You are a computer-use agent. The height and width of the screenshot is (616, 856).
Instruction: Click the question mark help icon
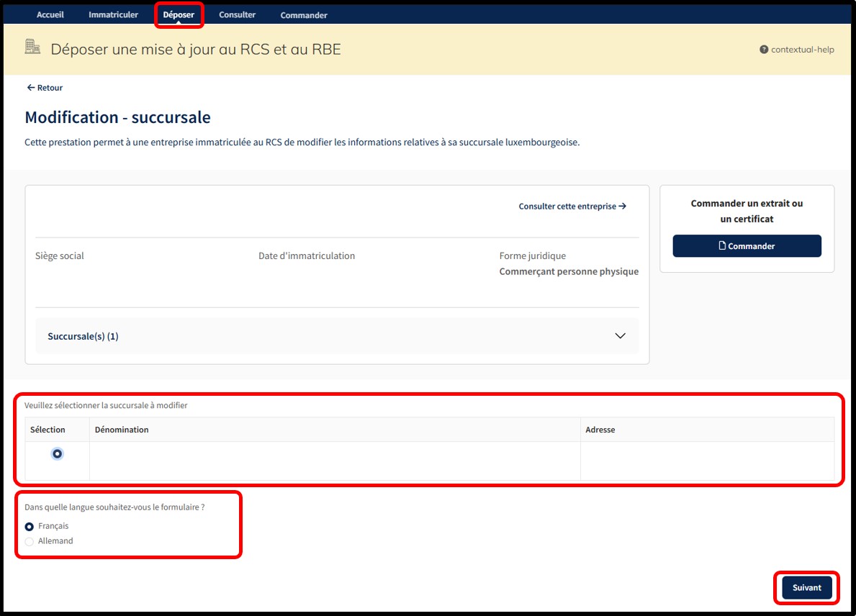pos(764,50)
